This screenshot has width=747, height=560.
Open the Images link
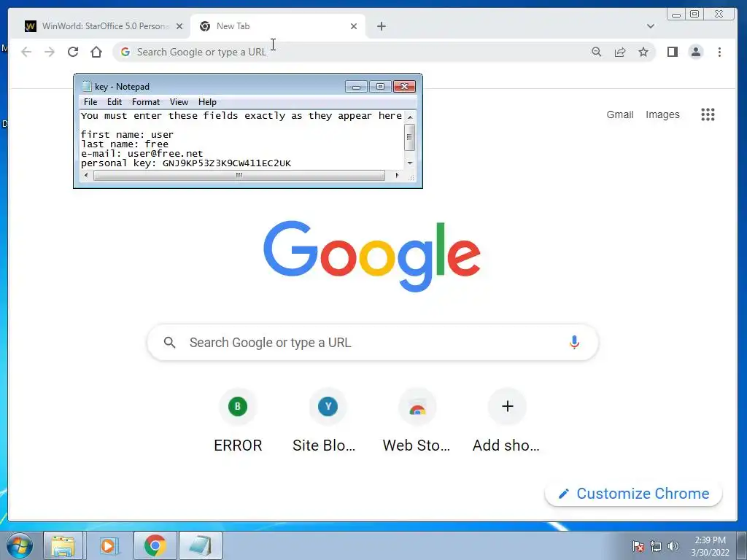click(x=662, y=114)
